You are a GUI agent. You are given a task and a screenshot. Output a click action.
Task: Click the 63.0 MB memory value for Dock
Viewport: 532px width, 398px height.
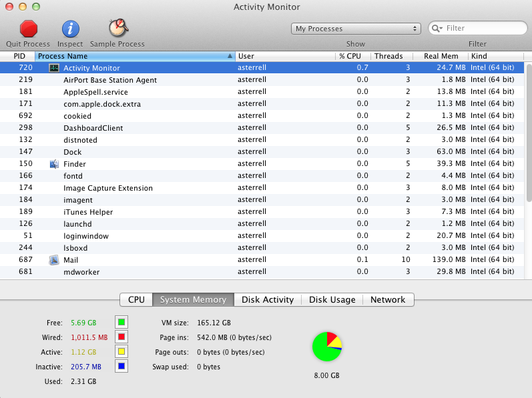(x=451, y=151)
